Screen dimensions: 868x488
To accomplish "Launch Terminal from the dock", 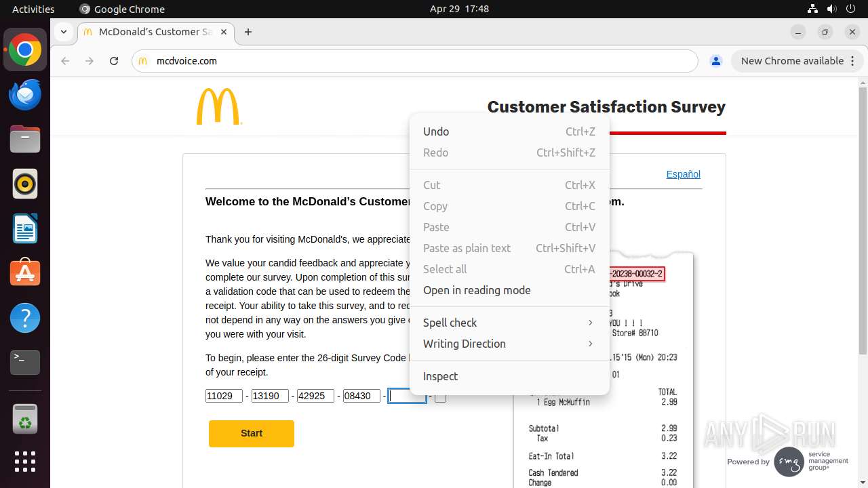I will 25,363.
